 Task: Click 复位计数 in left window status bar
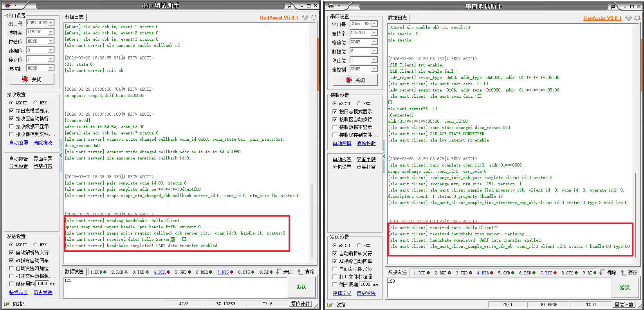pyautogui.click(x=301, y=304)
